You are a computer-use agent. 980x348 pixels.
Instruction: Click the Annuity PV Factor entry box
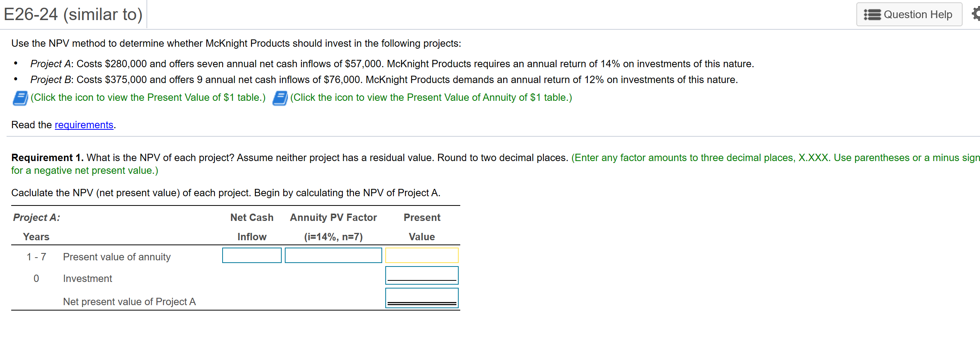click(333, 255)
